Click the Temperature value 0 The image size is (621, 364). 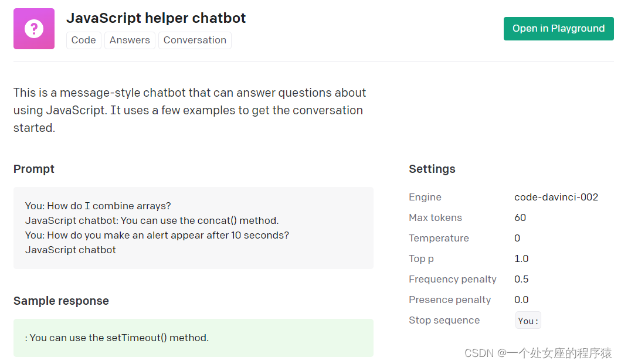pyautogui.click(x=517, y=238)
